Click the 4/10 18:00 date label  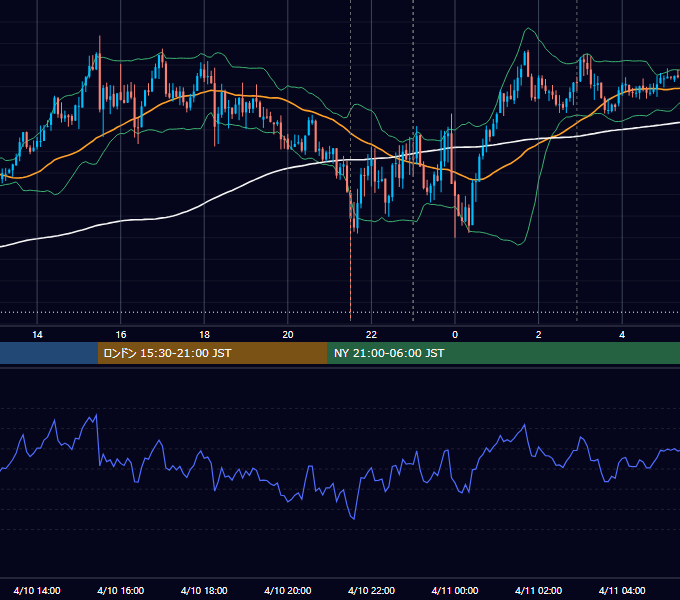pyautogui.click(x=204, y=590)
